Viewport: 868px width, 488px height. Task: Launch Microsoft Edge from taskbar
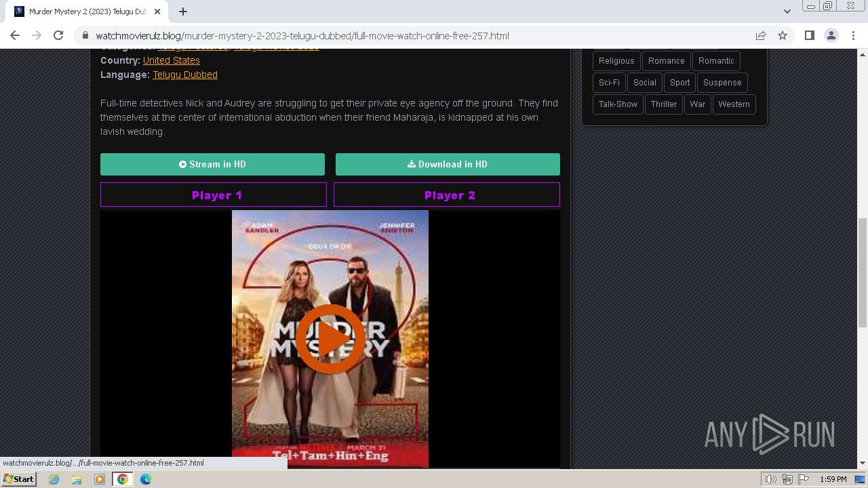146,479
